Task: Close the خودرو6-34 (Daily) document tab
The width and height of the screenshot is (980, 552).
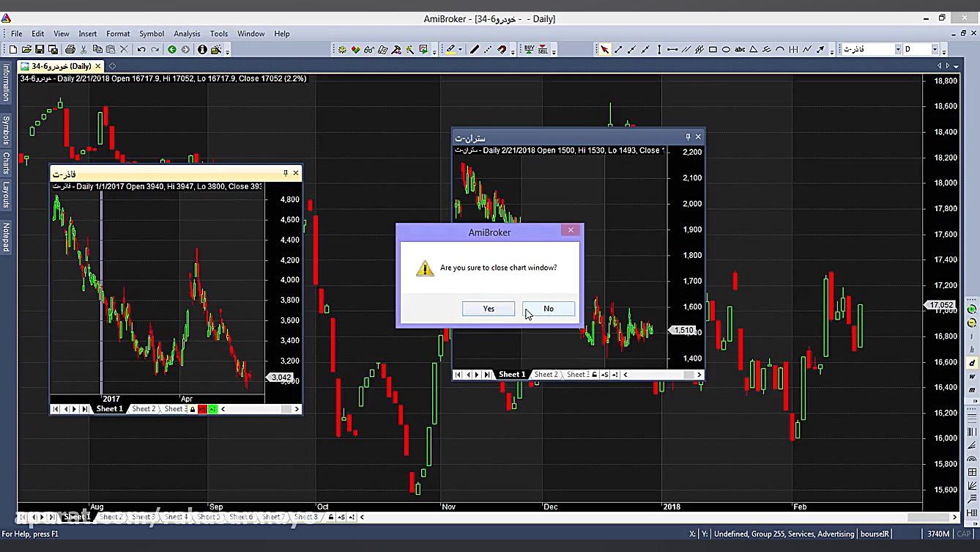Action: [98, 66]
